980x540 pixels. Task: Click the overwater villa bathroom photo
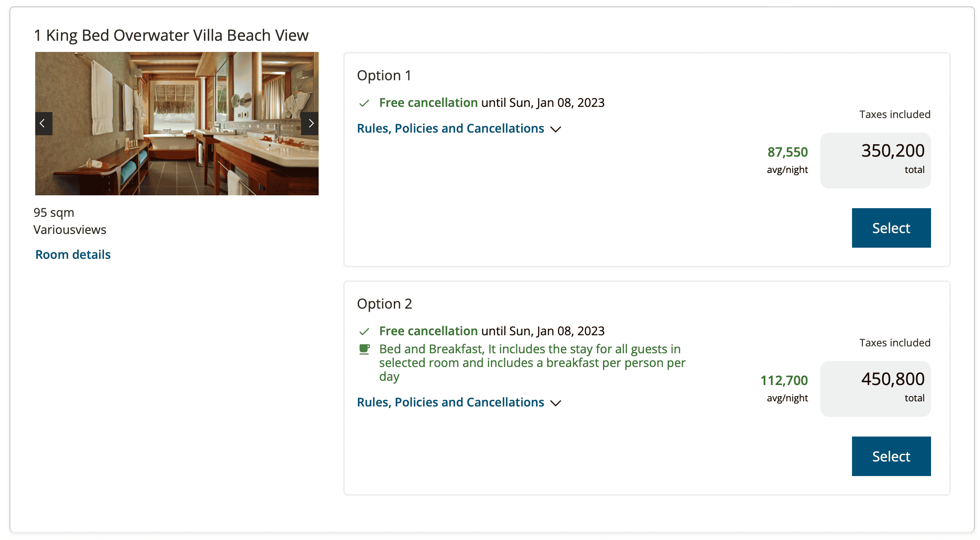177,124
